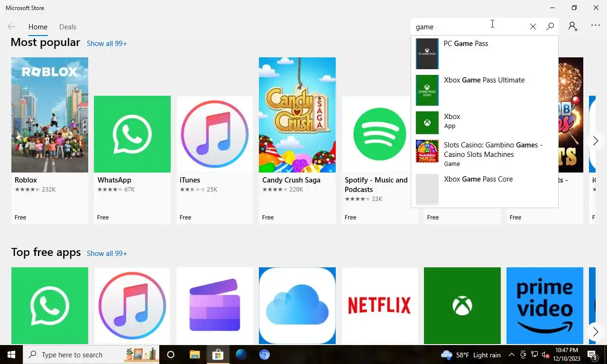This screenshot has width=607, height=364.
Task: Open Roblox app tile image
Action: 50,115
